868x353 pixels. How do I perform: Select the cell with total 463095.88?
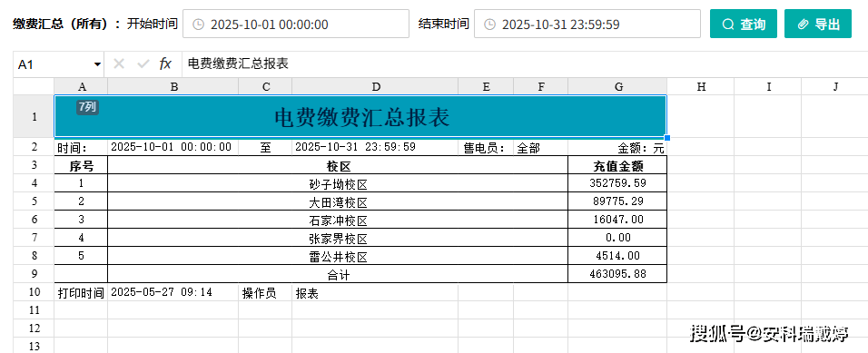click(617, 274)
